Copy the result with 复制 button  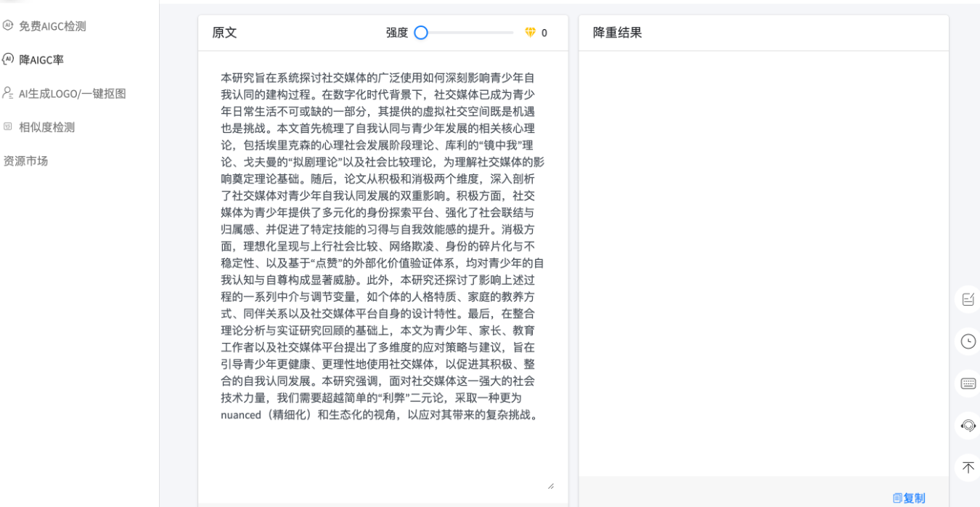click(909, 498)
